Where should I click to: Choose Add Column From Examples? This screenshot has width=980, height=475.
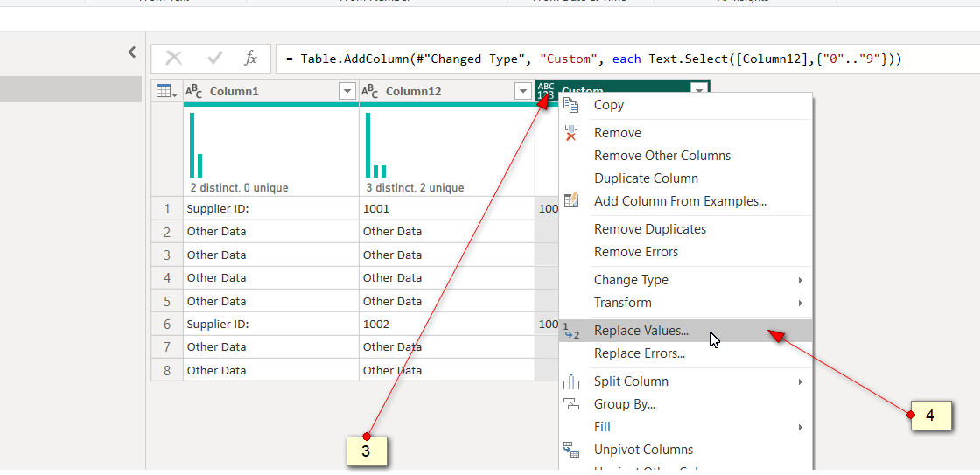[686, 201]
